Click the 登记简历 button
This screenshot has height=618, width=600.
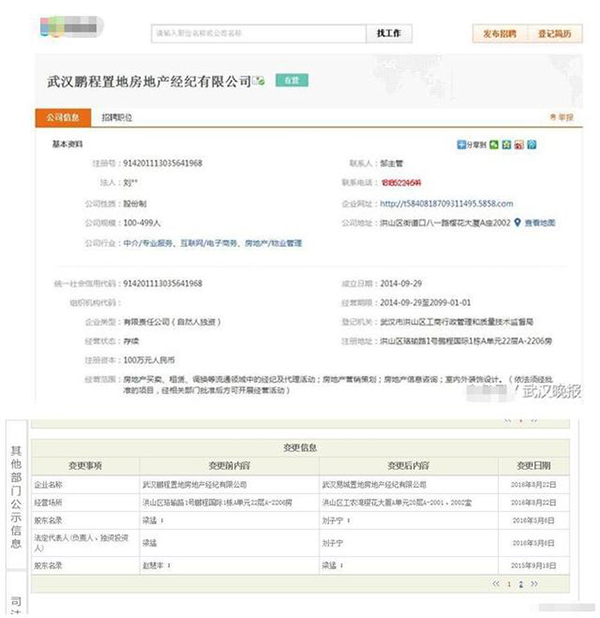point(554,33)
